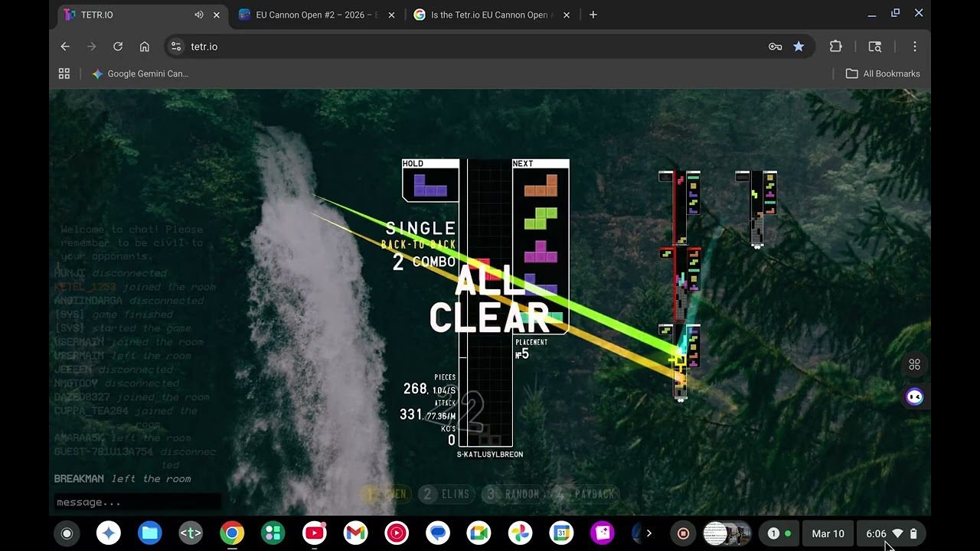
Task: Open the All Bookmarks folder
Action: 883,73
